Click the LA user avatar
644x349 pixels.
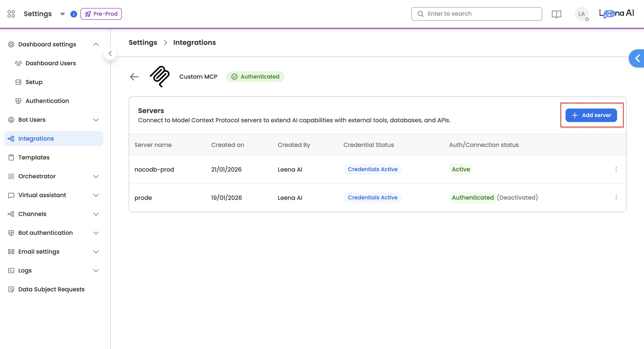(x=581, y=14)
